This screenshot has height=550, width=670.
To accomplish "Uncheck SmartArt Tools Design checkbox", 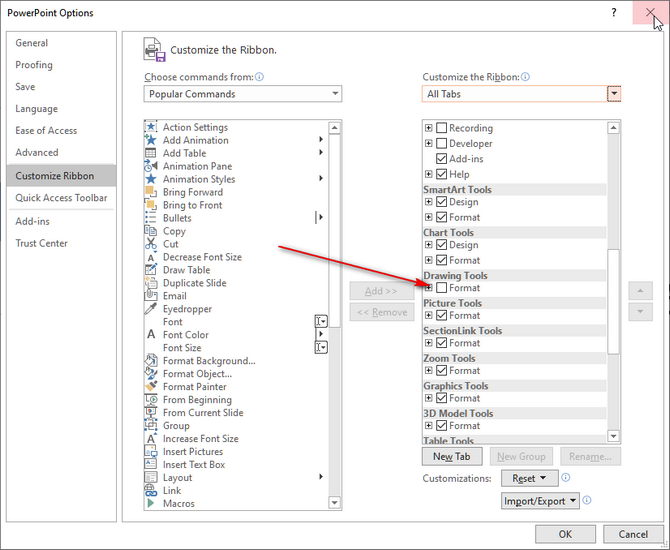I will [x=441, y=202].
